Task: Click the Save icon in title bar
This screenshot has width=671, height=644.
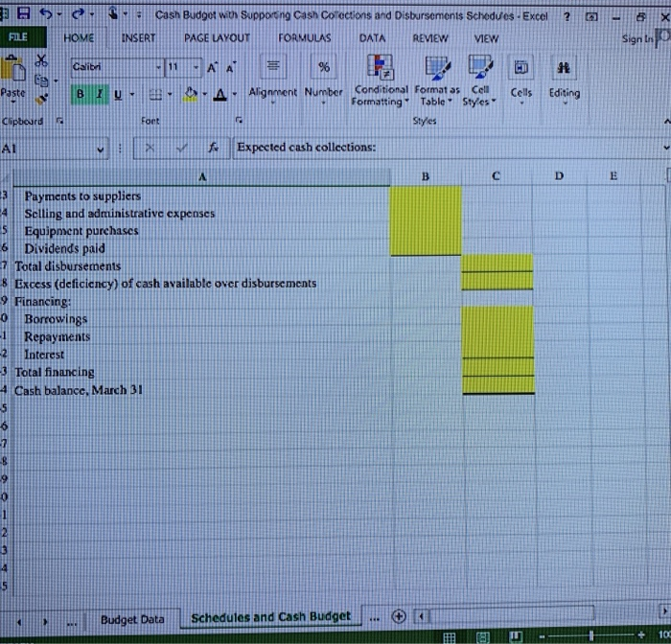Action: pos(23,14)
